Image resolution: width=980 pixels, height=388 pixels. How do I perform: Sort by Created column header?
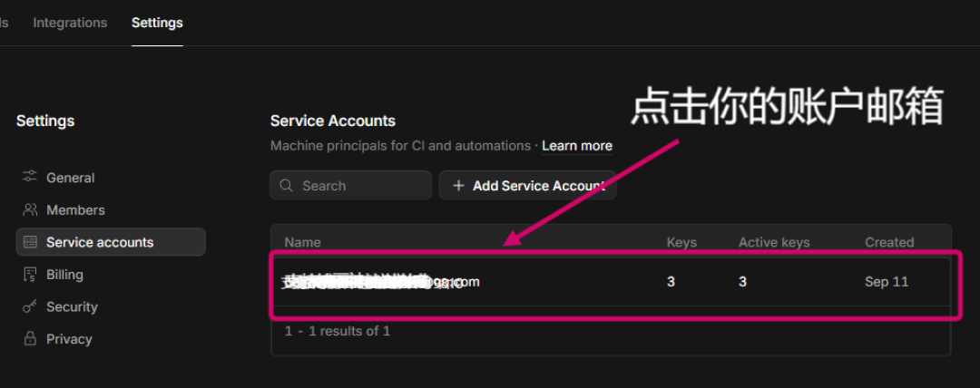[888, 242]
